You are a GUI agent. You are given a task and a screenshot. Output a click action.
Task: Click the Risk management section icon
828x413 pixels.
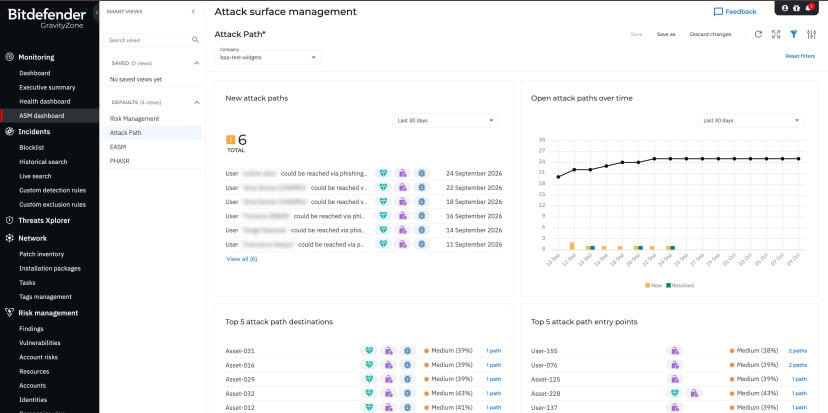[x=9, y=313]
